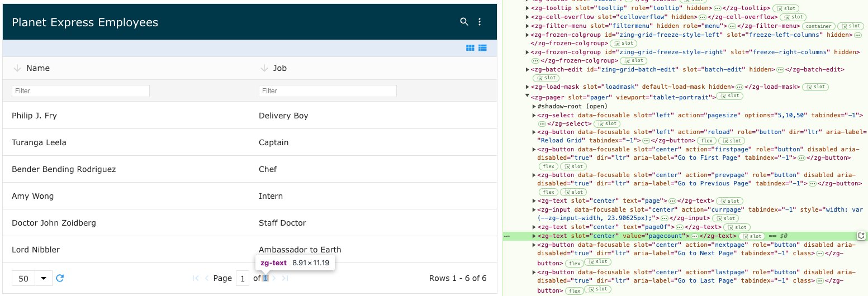This screenshot has width=868, height=296.
Task: Select the Ambassador to Earth cell
Action: 373,250
